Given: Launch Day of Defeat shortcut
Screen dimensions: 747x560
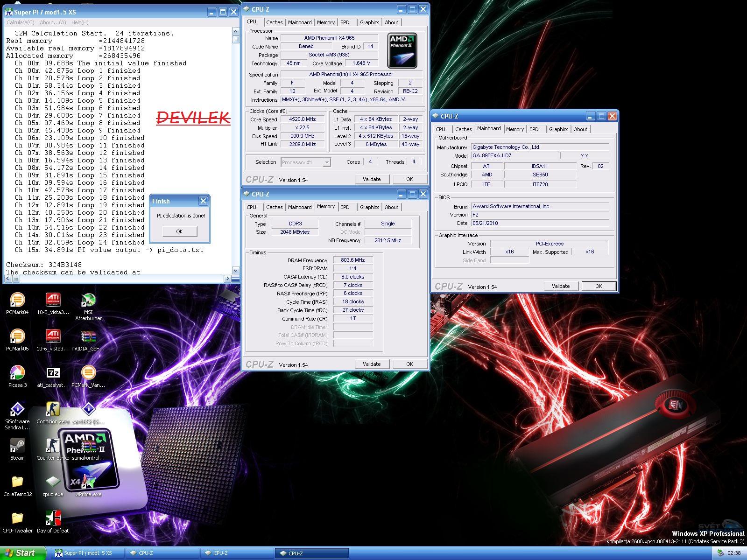Looking at the screenshot, I should tap(53, 522).
